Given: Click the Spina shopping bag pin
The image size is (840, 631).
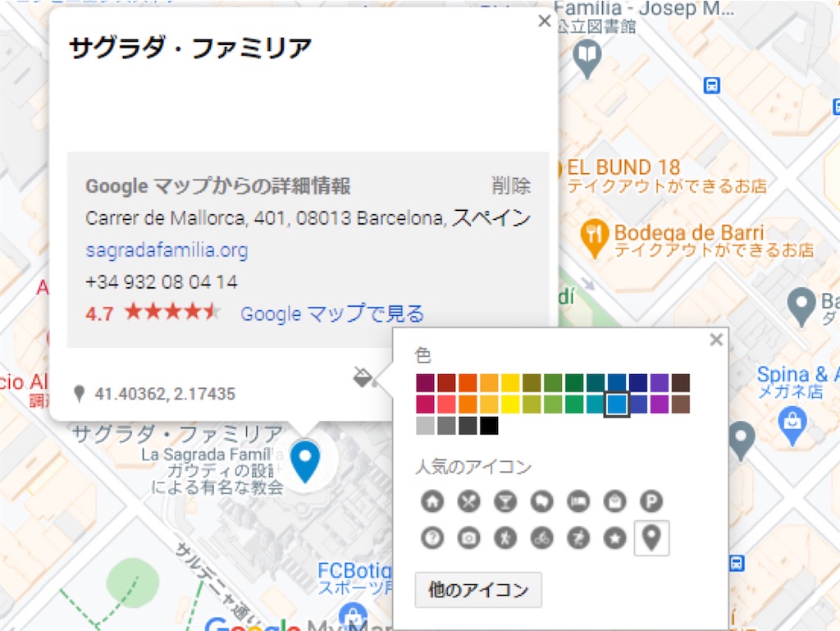Looking at the screenshot, I should click(792, 425).
